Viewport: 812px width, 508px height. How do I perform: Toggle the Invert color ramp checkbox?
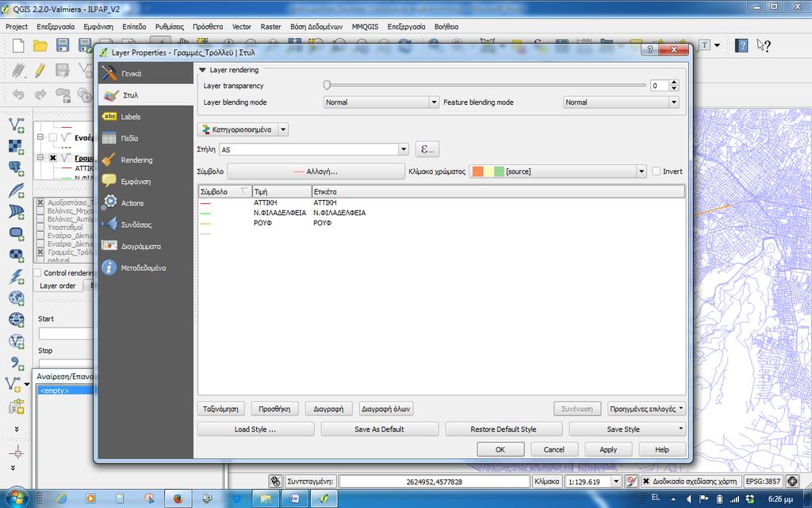click(x=657, y=171)
